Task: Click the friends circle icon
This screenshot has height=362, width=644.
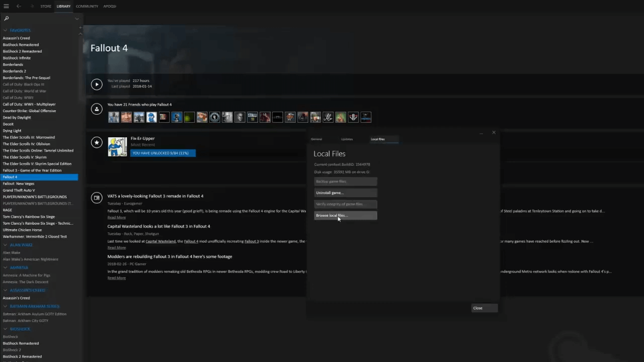Action: [97, 109]
